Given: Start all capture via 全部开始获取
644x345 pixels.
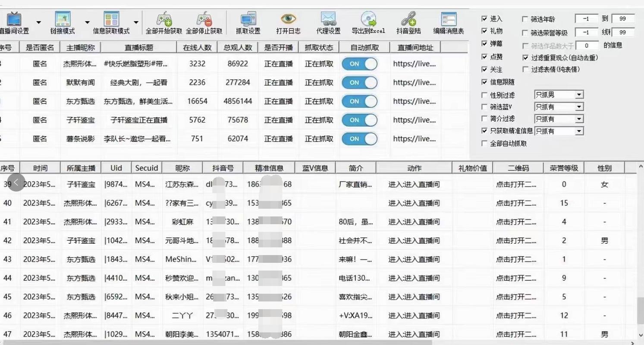Looking at the screenshot, I should pyautogui.click(x=164, y=23).
